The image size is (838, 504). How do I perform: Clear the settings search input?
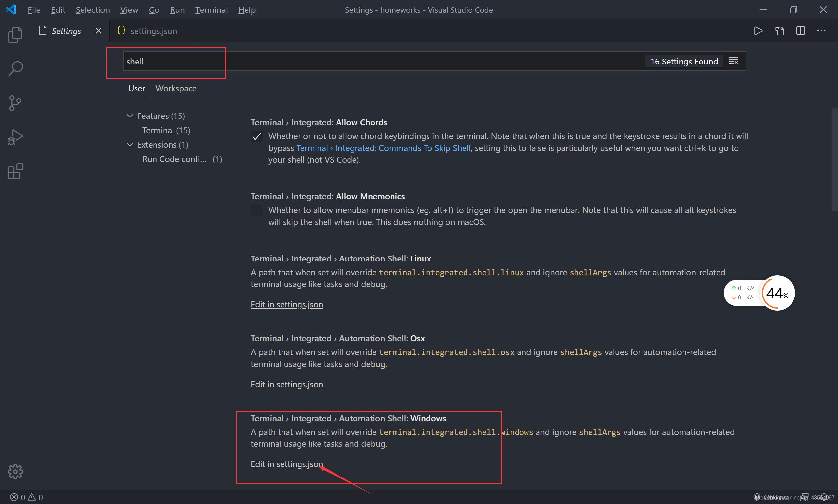click(x=733, y=61)
